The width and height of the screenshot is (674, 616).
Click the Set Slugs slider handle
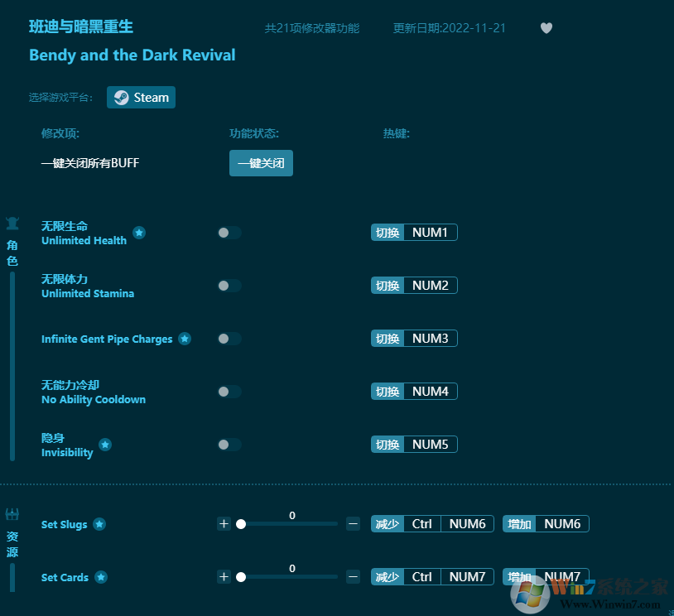[241, 524]
